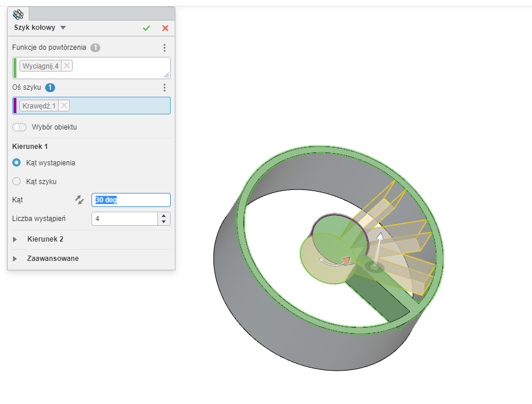Select the Kąt wystąpienia radio option
Image resolution: width=532 pixels, height=404 pixels.
coord(16,163)
